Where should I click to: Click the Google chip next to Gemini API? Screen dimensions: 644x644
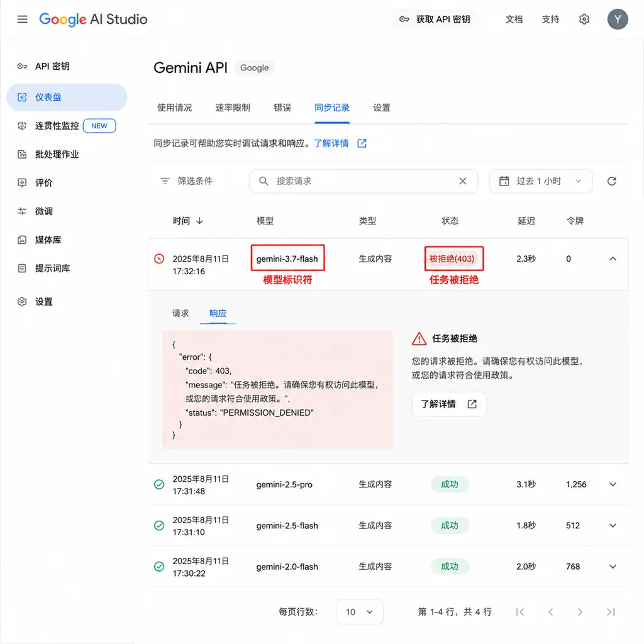254,68
